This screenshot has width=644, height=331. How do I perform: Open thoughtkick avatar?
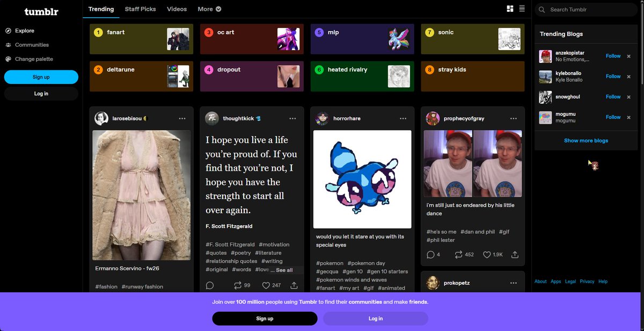pos(212,118)
